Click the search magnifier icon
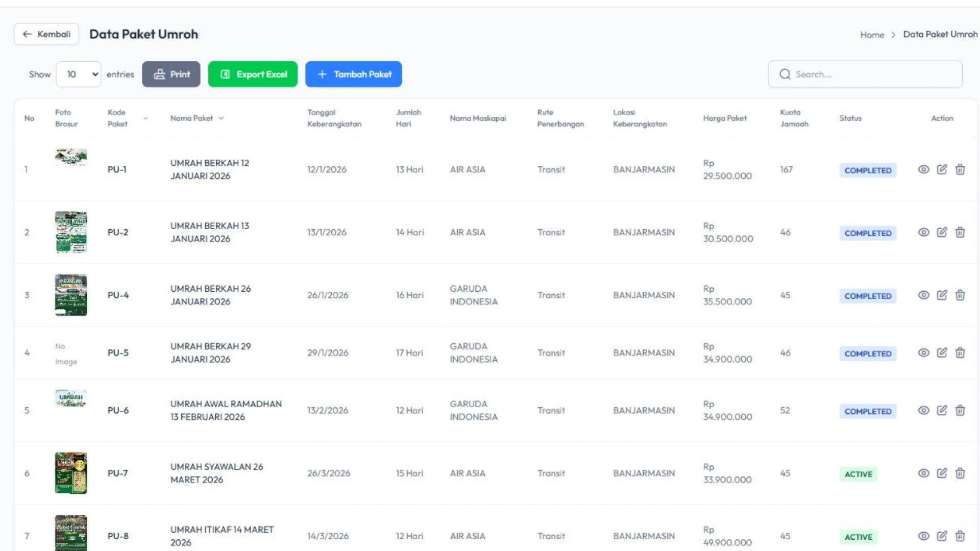 pos(785,74)
